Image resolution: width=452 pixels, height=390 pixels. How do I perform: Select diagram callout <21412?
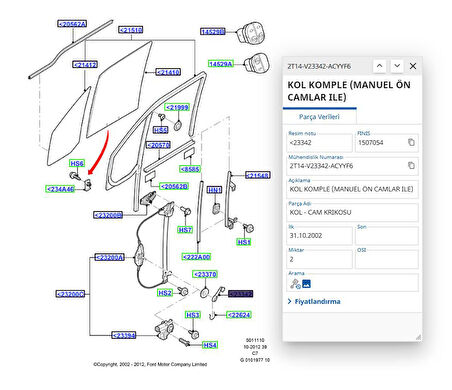coord(85,65)
